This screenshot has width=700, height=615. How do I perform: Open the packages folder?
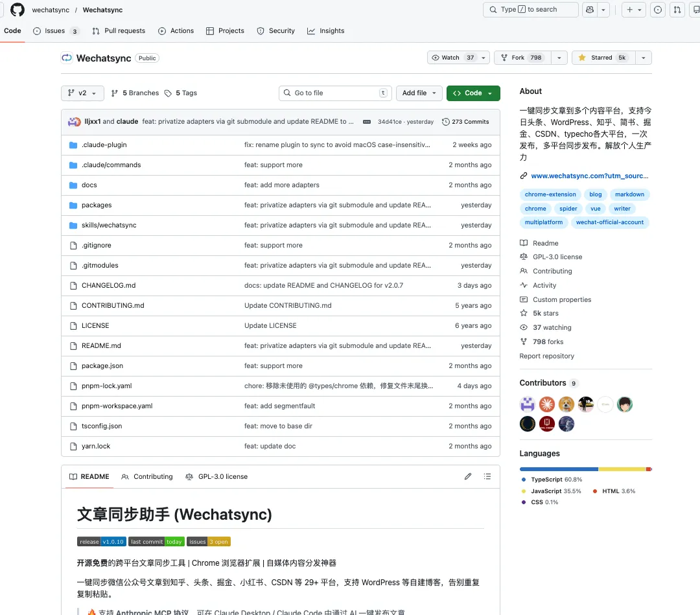97,205
